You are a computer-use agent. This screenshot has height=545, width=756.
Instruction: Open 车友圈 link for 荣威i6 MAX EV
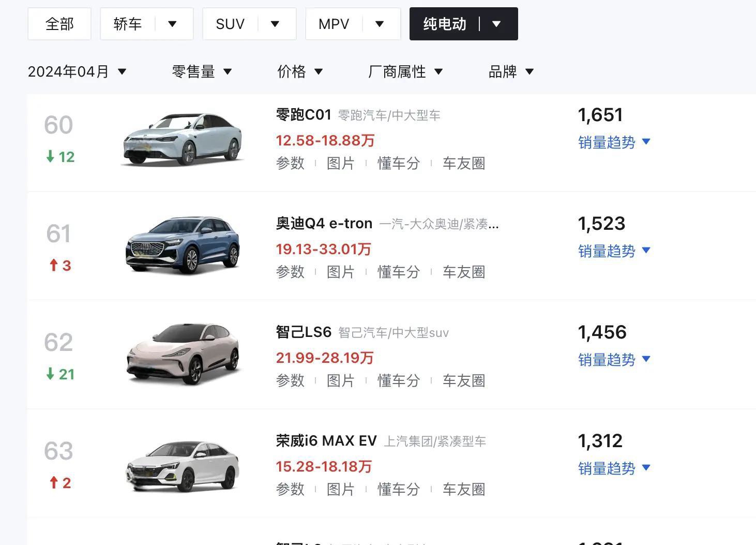(x=464, y=490)
